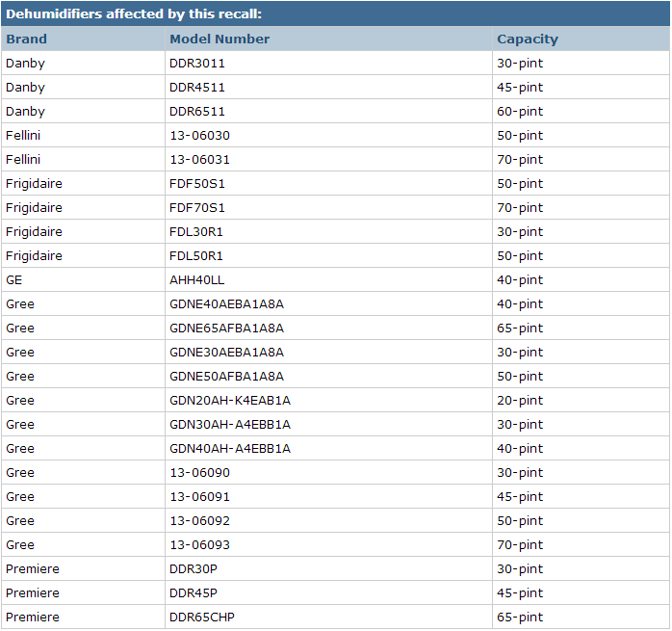Select model number 13-06091

tap(199, 497)
